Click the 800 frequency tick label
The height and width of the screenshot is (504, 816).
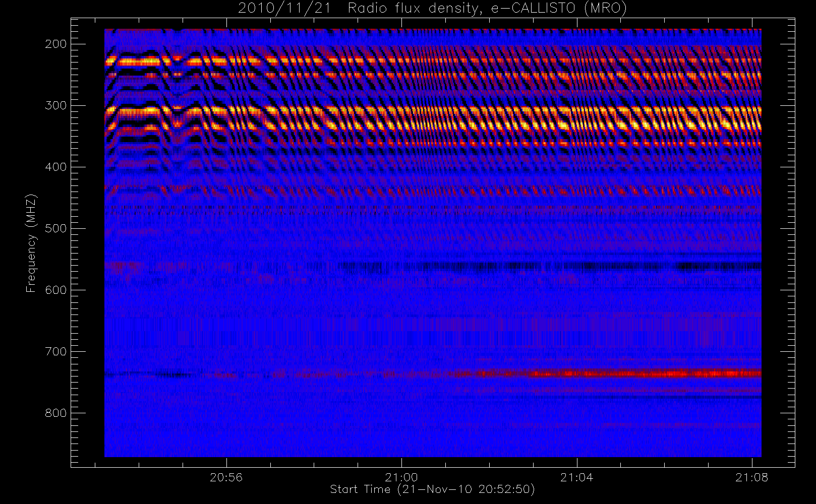tap(55, 413)
